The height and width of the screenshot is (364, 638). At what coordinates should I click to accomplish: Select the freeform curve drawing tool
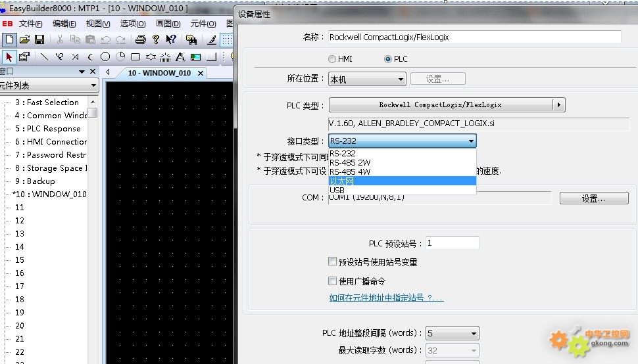click(60, 57)
